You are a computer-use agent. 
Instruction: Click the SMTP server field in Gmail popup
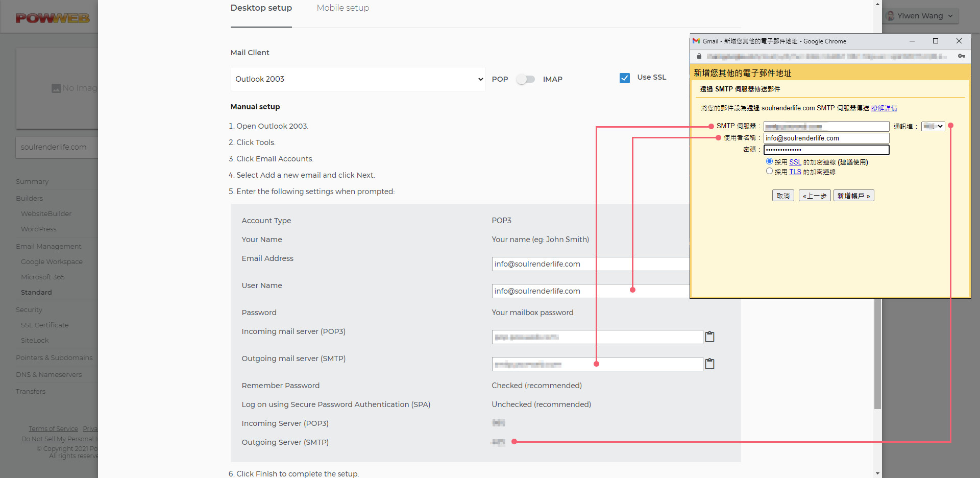coord(826,126)
